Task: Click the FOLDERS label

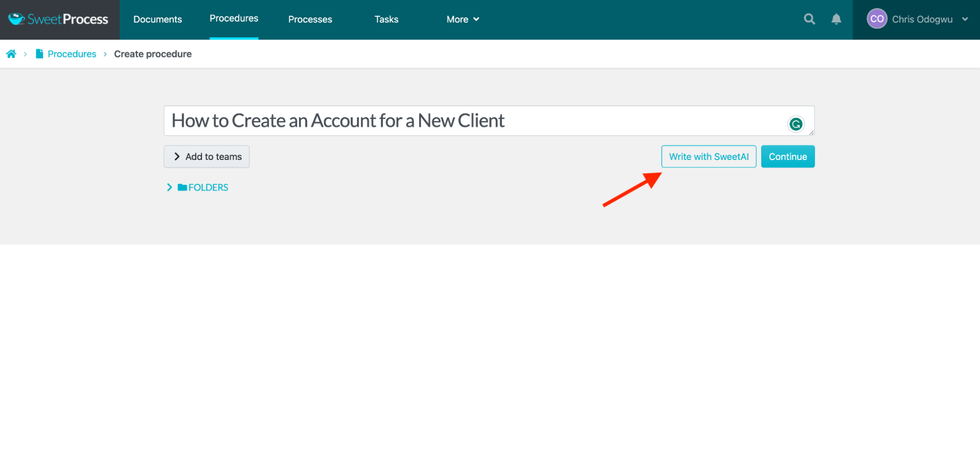Action: coord(208,187)
